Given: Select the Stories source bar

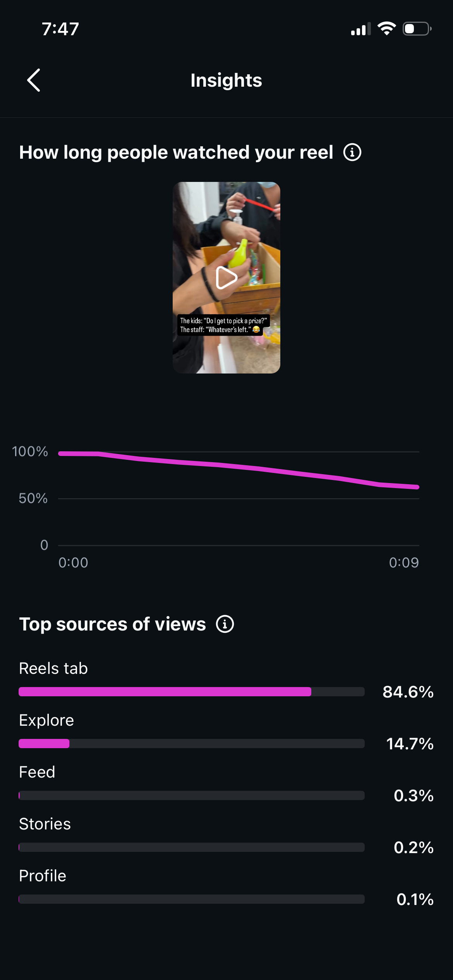Looking at the screenshot, I should pyautogui.click(x=192, y=847).
